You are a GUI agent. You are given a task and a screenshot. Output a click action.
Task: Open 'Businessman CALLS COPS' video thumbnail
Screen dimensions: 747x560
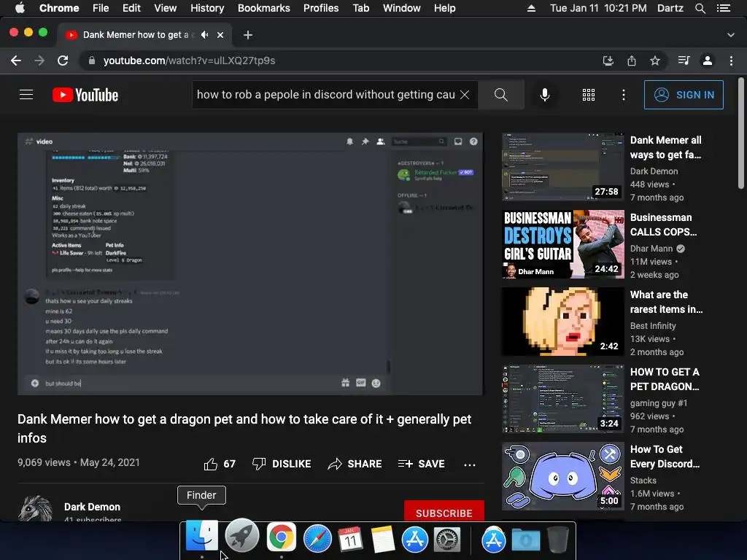(563, 244)
